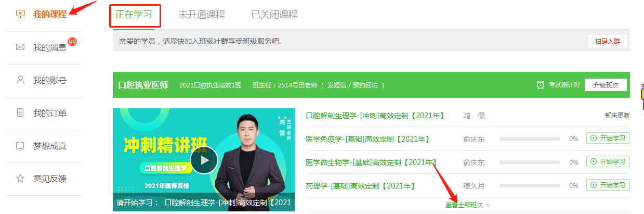This screenshot has height=214, width=644.
Task: Click 药理学 course progress bar
Action: point(530,185)
